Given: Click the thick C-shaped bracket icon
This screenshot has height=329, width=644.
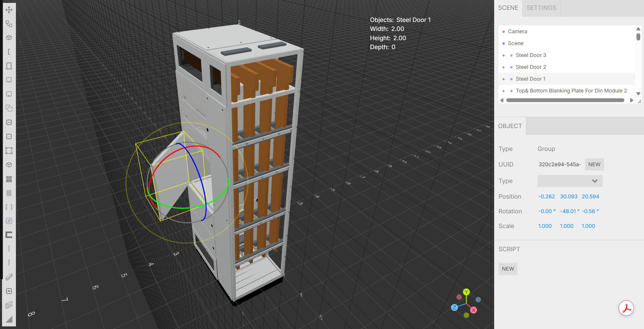Looking at the screenshot, I should click(x=9, y=235).
